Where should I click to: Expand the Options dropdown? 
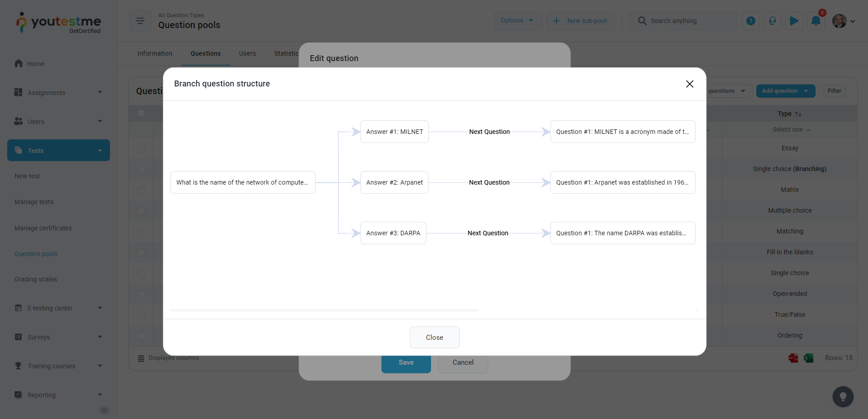coord(517,21)
